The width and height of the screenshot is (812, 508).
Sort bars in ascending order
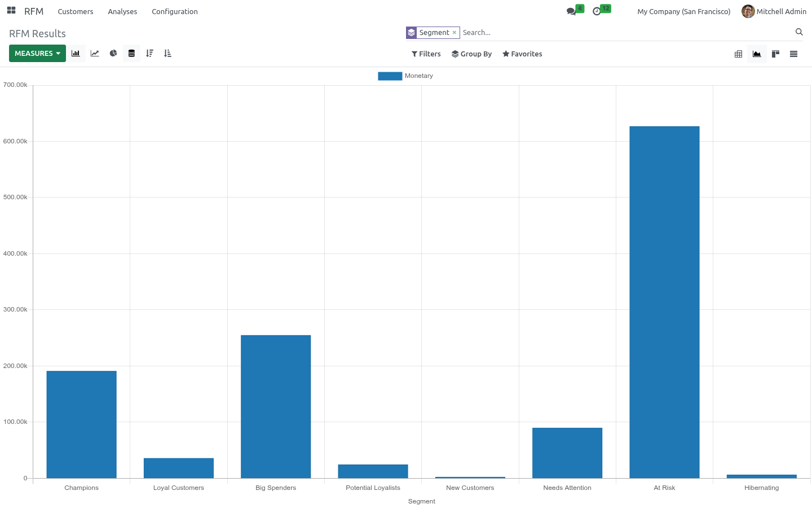[167, 54]
